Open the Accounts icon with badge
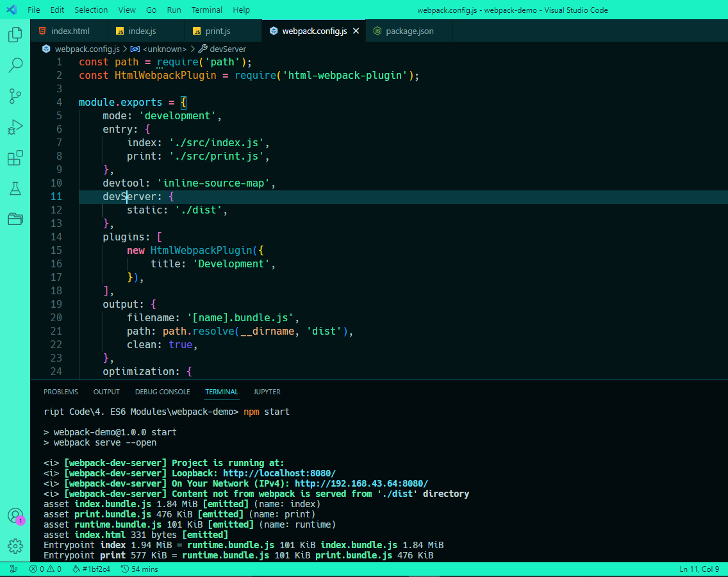This screenshot has width=728, height=577. [x=15, y=515]
